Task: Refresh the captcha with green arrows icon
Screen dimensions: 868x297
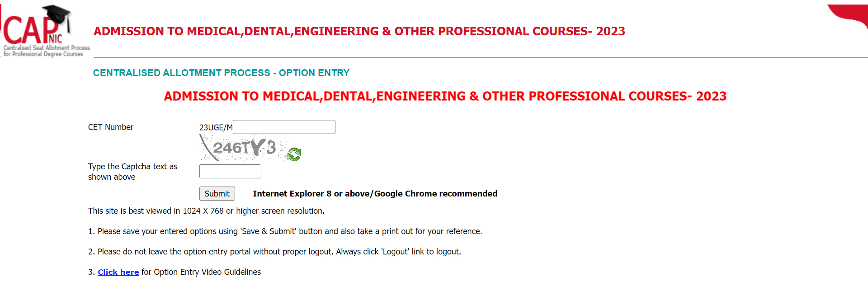Action: pyautogui.click(x=294, y=154)
